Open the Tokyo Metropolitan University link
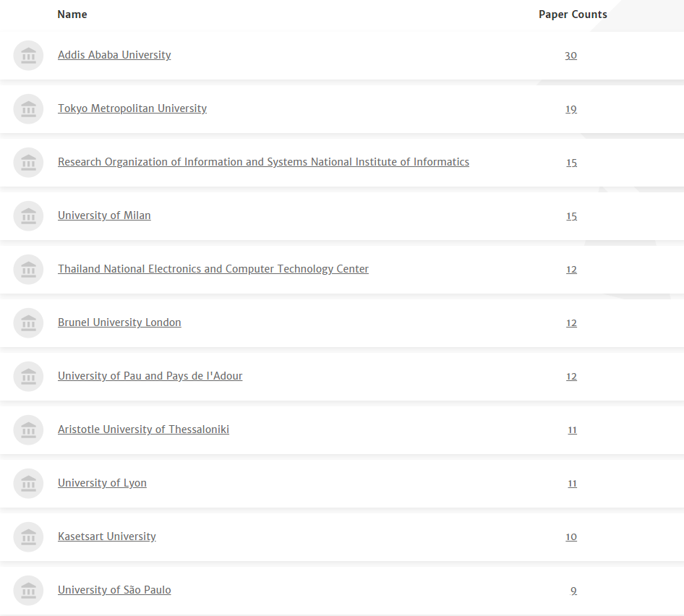 pyautogui.click(x=132, y=108)
